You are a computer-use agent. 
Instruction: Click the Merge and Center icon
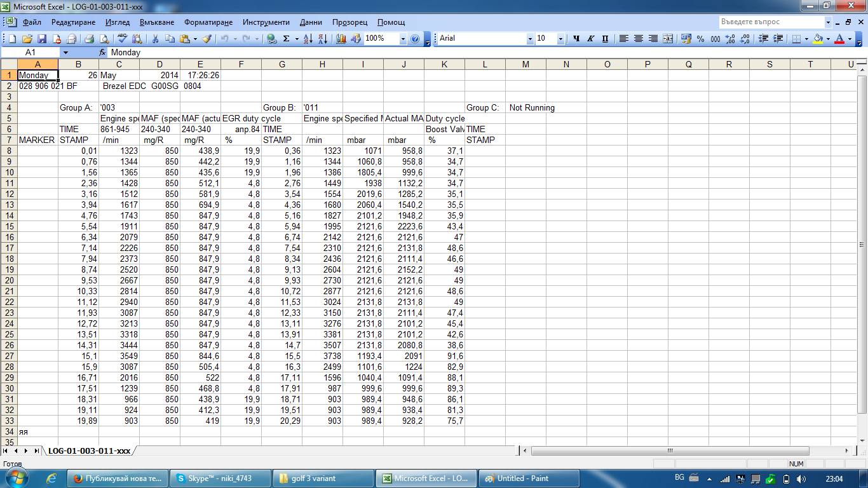[668, 39]
